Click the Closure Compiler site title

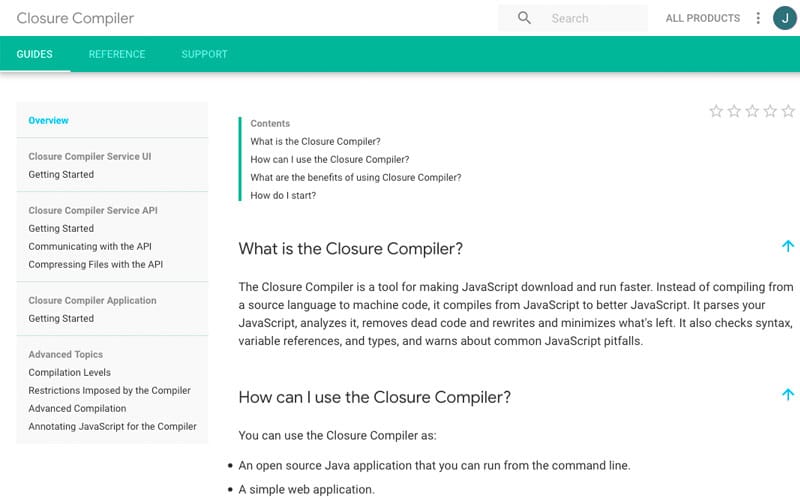[75, 18]
